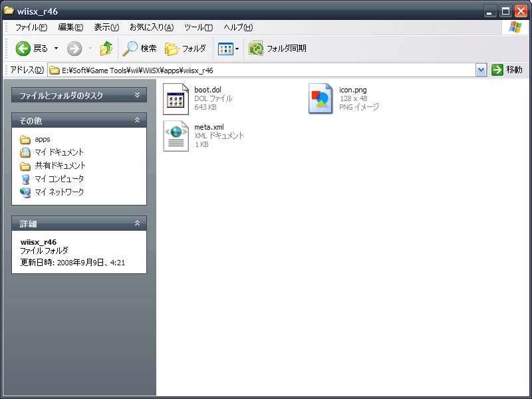Open the 表示(V) menu
532x399 pixels.
pos(106,27)
